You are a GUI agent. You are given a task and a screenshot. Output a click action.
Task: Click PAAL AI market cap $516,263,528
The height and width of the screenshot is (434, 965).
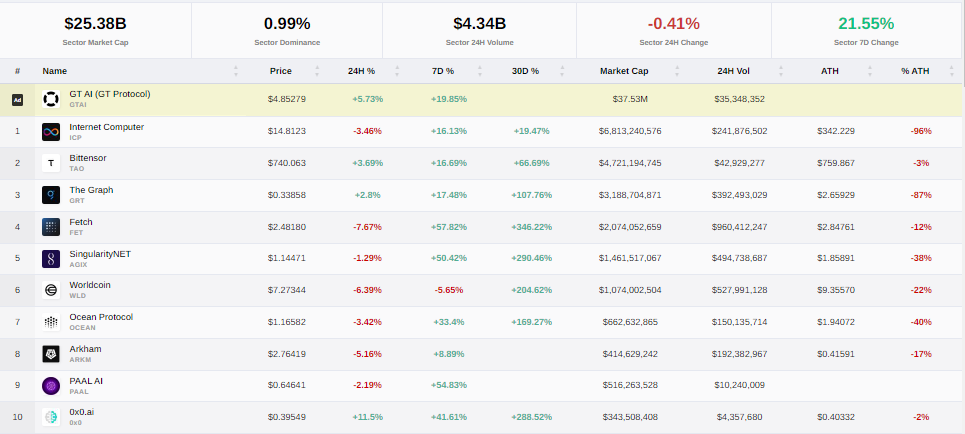(630, 385)
